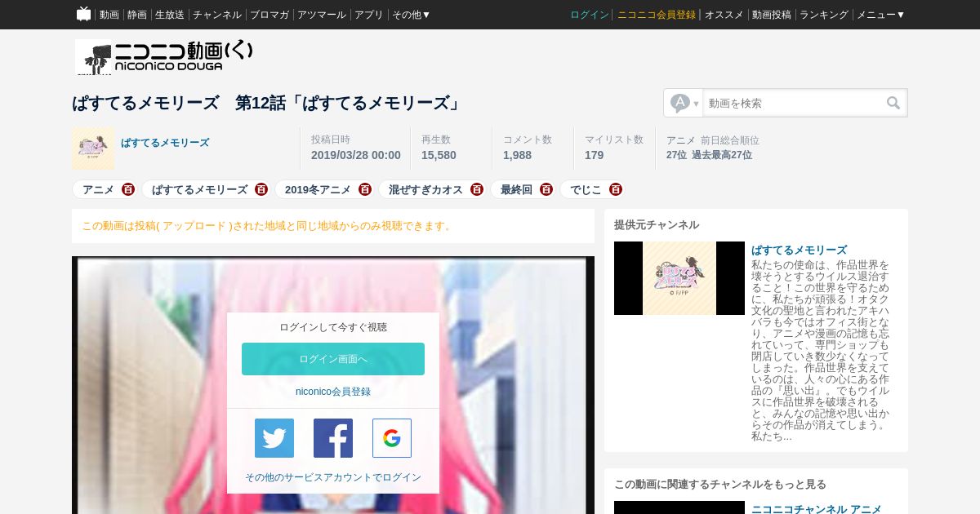Open dictionary icon beside アニメ tag
Screen dimensions: 980x514
pos(128,189)
